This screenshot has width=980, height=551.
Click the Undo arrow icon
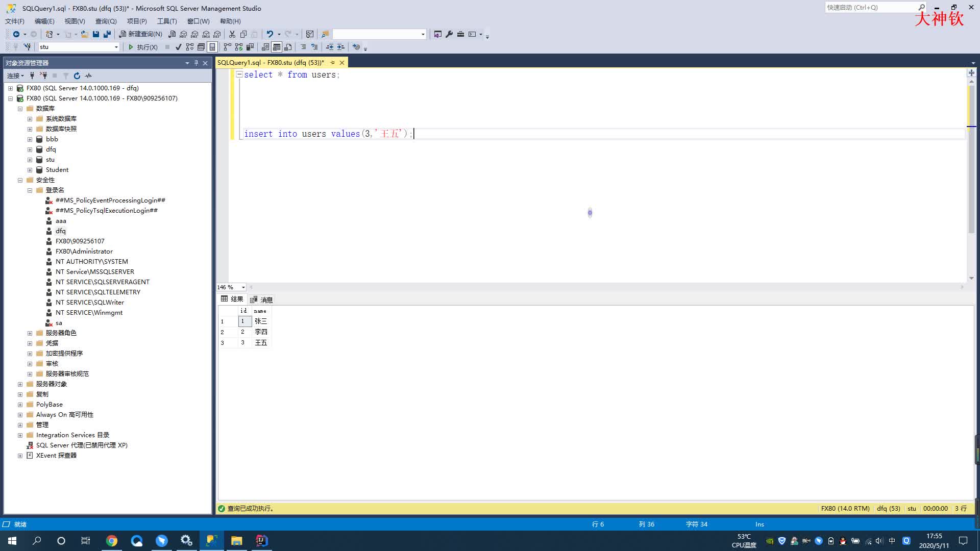[x=270, y=34]
